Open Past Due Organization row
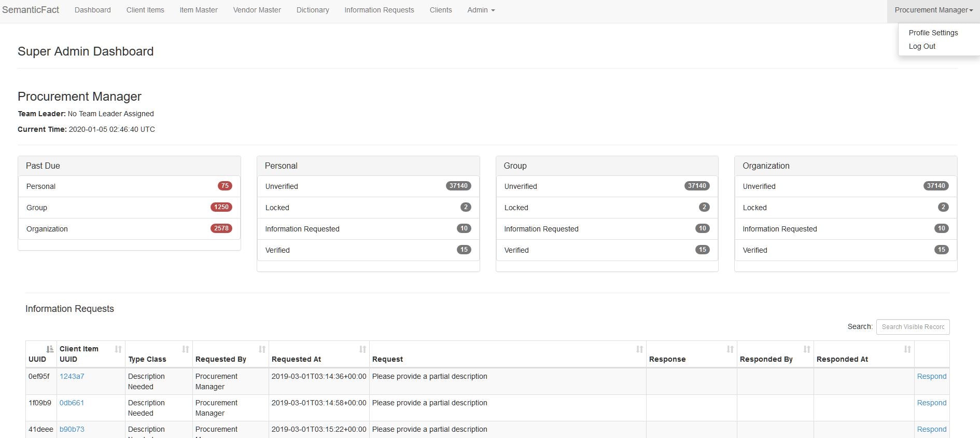Screen dimensions: 980x438 pyautogui.click(x=129, y=229)
